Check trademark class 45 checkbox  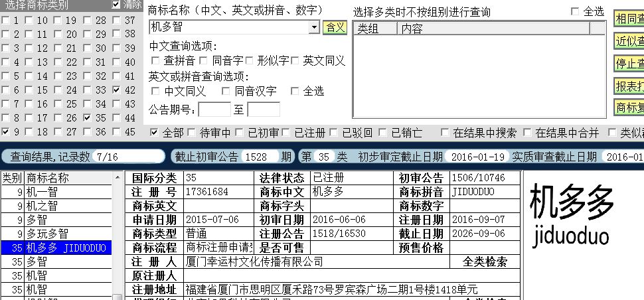point(117,132)
